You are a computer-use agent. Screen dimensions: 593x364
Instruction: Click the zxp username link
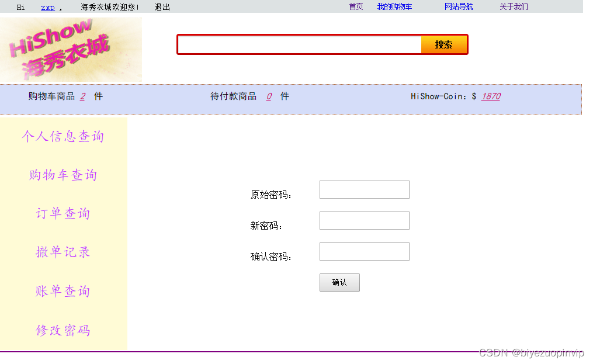coord(47,6)
